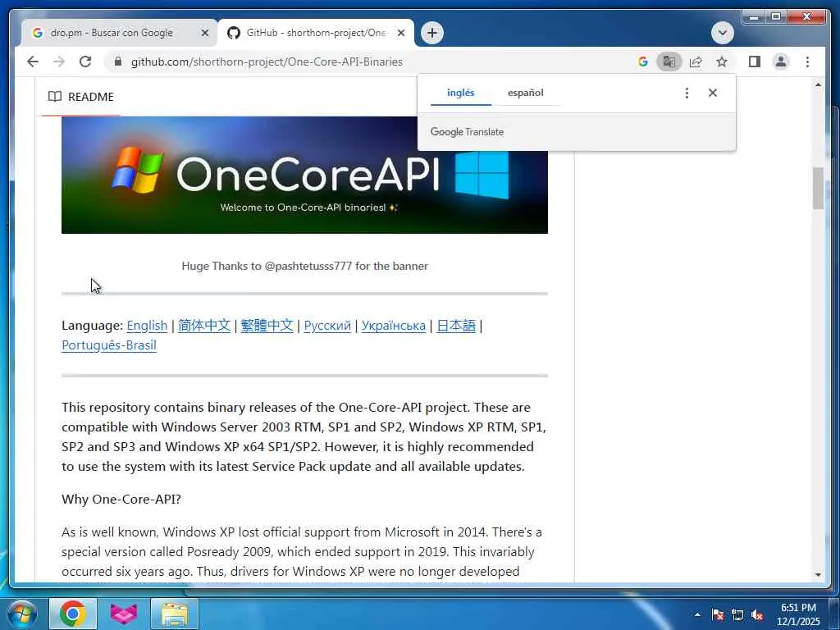840x630 pixels.
Task: Open the 繁體中文 language link
Action: click(267, 325)
